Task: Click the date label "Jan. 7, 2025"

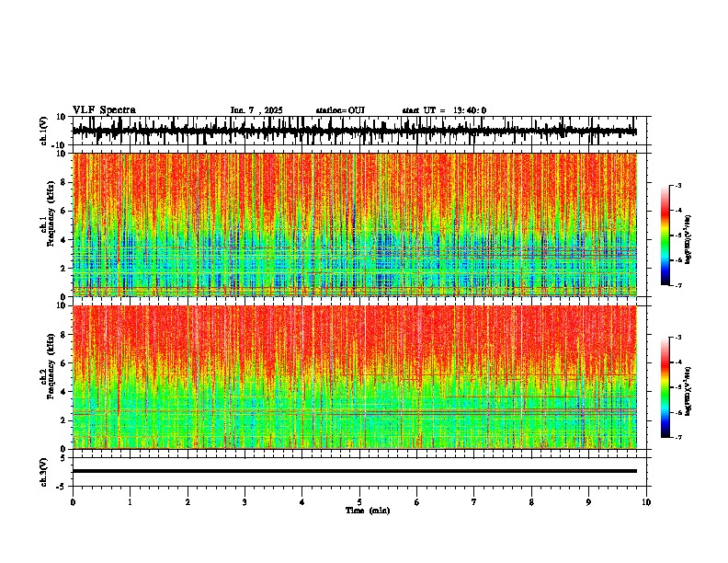Action: tap(256, 110)
